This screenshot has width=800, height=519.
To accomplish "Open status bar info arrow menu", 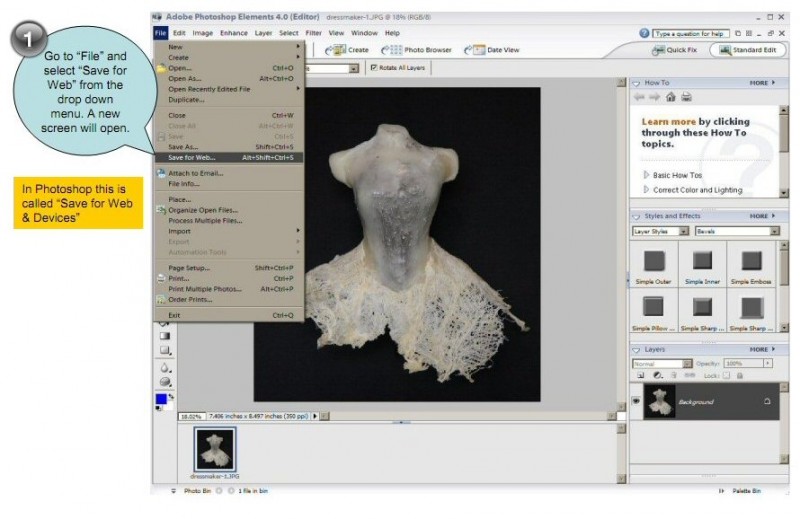I will [x=315, y=416].
